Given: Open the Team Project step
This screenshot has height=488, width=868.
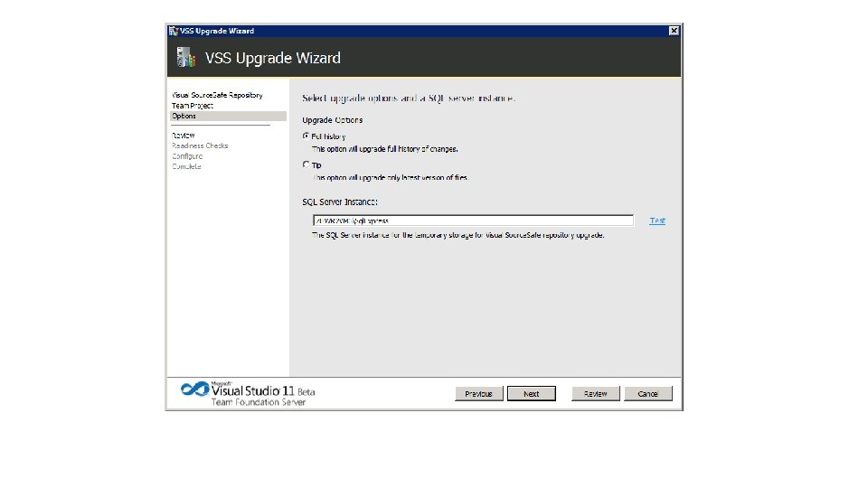Looking at the screenshot, I should (x=192, y=106).
